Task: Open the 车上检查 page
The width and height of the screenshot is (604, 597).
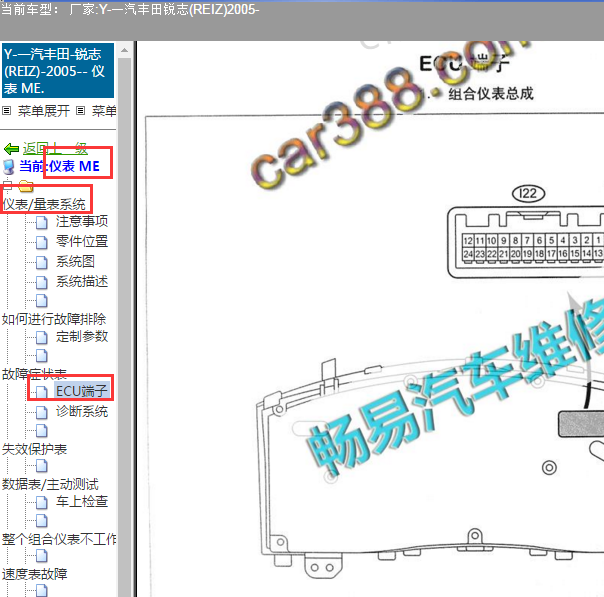Action: click(82, 501)
